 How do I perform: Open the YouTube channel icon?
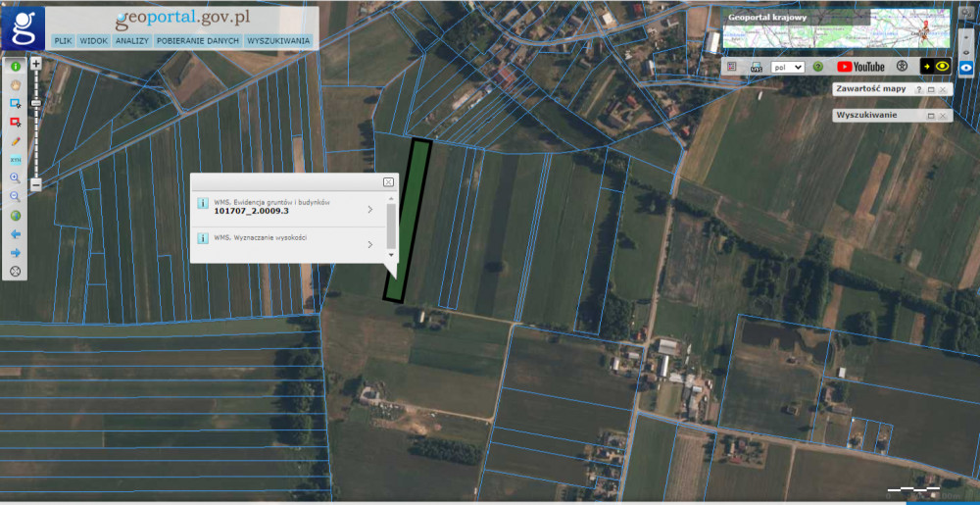(x=860, y=67)
